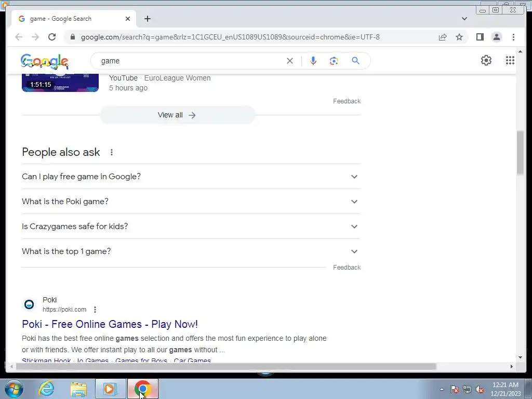The height and width of the screenshot is (399, 532).
Task: Expand 'What is the Poki game?' question
Action: 191,202
